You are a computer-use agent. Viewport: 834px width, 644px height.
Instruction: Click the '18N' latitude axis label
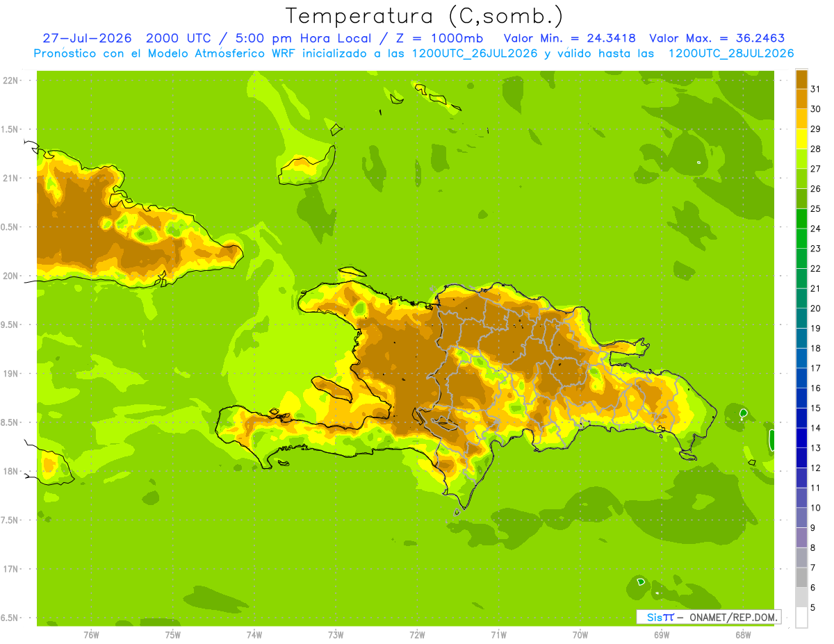click(10, 471)
